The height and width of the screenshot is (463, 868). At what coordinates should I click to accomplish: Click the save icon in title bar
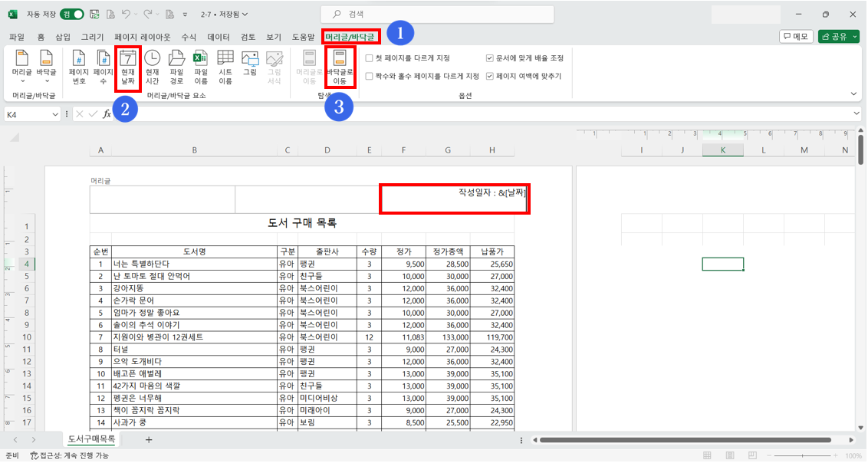94,15
